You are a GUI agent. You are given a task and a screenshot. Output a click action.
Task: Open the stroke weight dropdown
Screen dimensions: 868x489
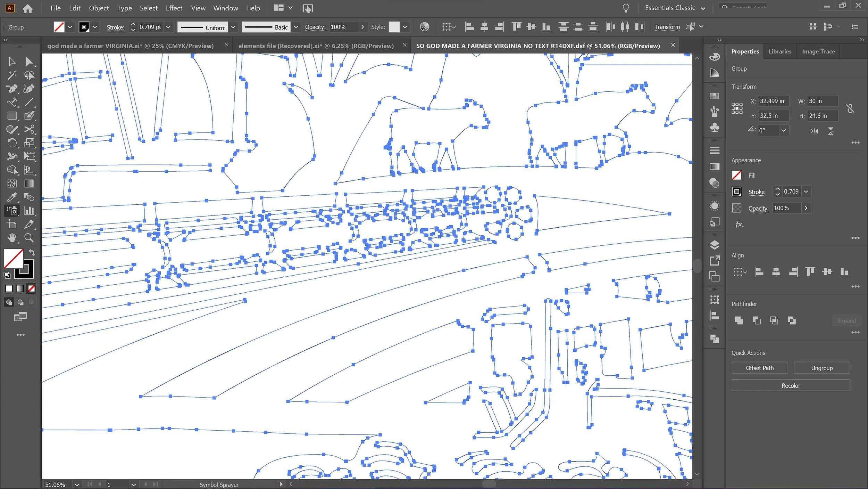(168, 27)
